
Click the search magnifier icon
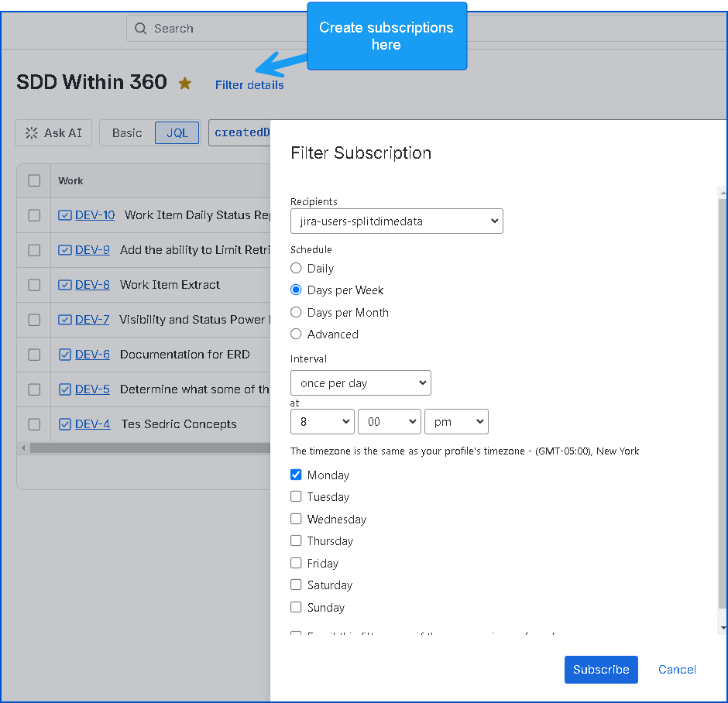(140, 29)
